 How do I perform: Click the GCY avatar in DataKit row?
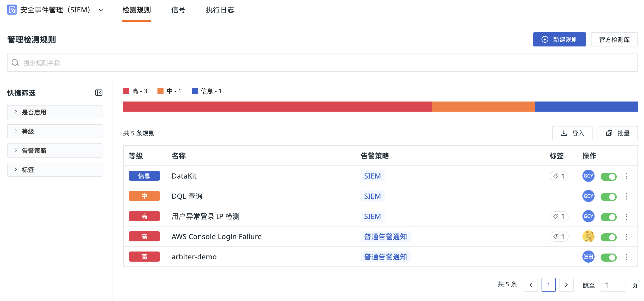588,176
